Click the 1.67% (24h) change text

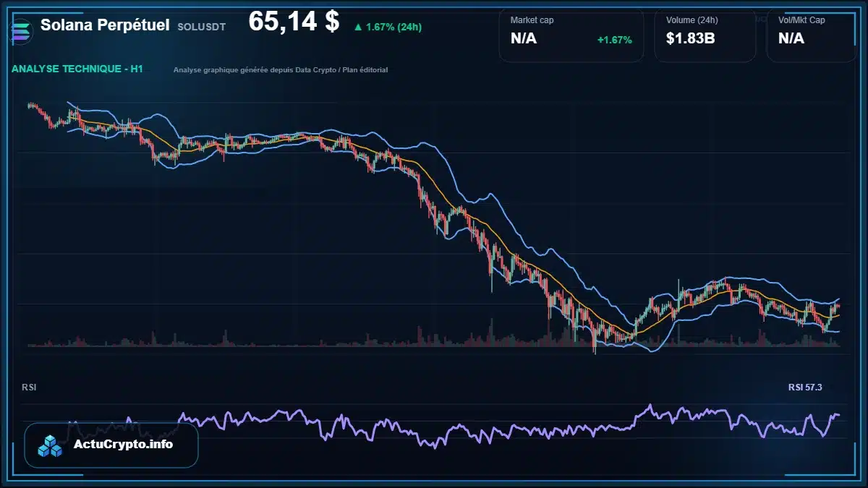[393, 27]
